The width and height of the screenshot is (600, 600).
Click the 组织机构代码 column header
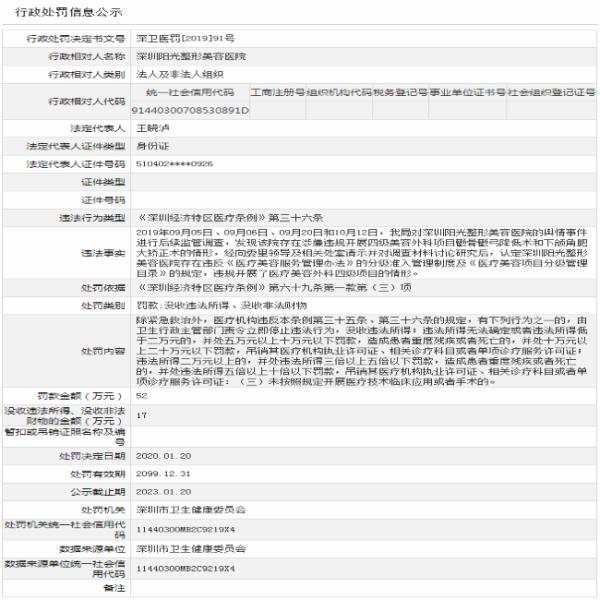[338, 92]
